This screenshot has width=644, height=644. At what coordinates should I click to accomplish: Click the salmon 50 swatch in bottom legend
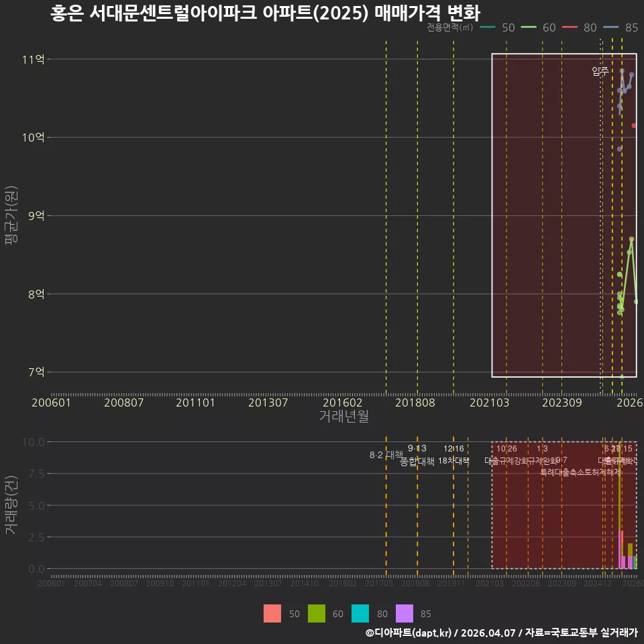(272, 614)
